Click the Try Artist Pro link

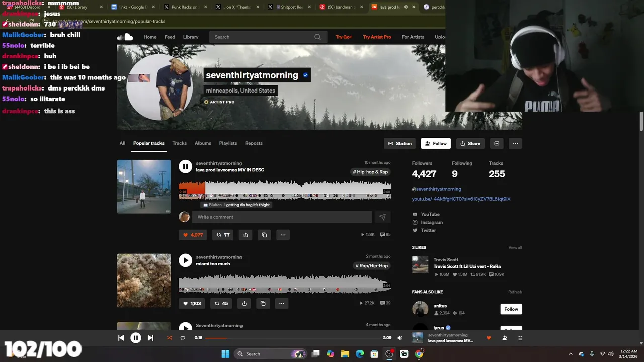(377, 37)
